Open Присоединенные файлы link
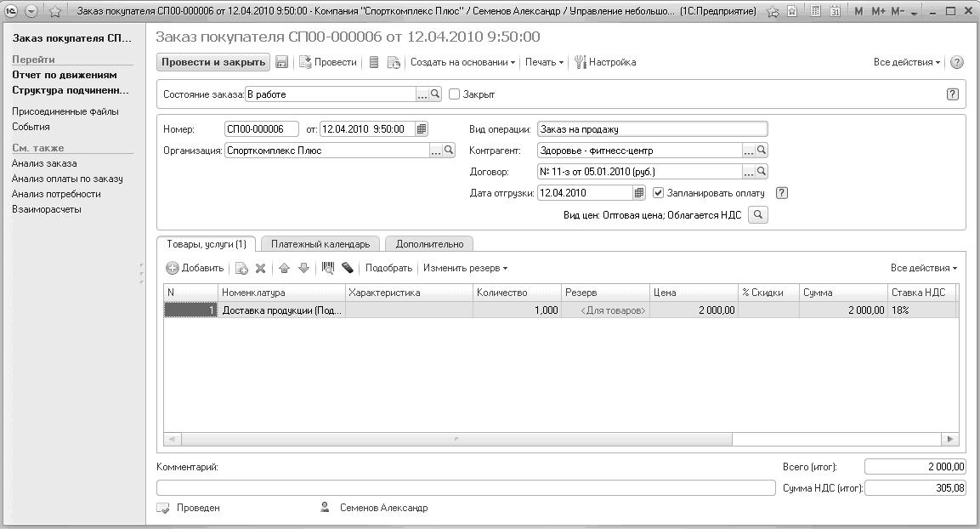Image resolution: width=980 pixels, height=529 pixels. (65, 111)
